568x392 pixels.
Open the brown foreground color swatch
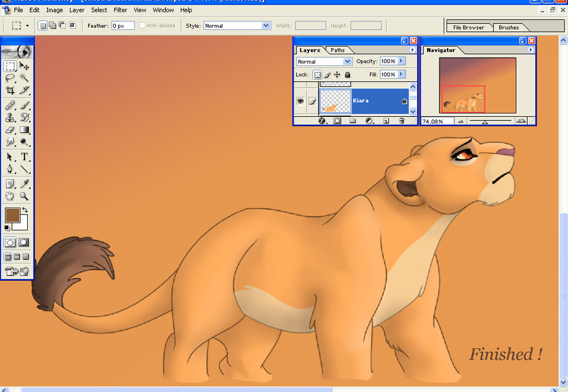(x=12, y=215)
